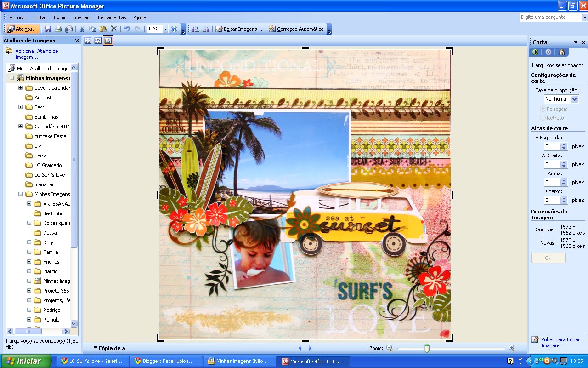Select the cupcake Easter folder
The width and height of the screenshot is (588, 368).
pos(51,136)
